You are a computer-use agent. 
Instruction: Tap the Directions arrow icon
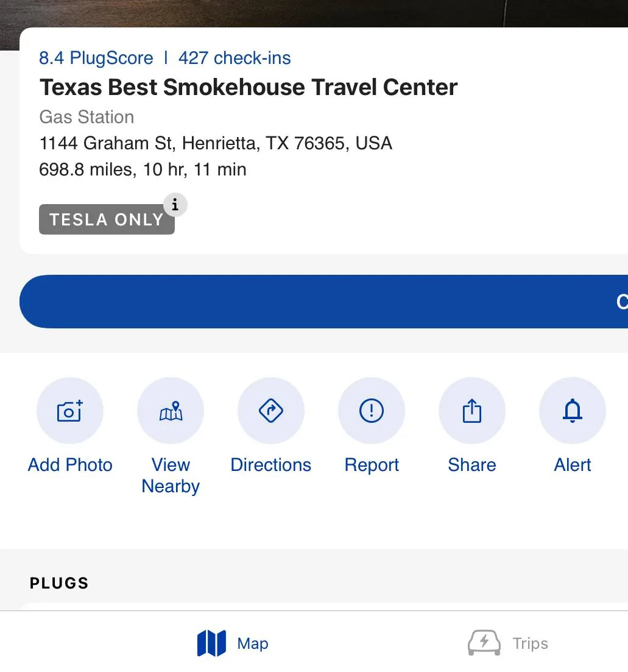(x=271, y=411)
